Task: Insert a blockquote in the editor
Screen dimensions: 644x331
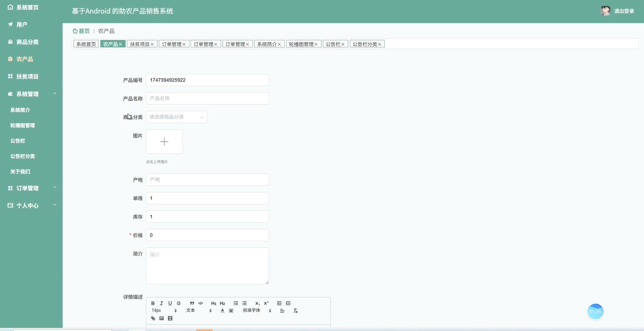Action: [x=192, y=303]
